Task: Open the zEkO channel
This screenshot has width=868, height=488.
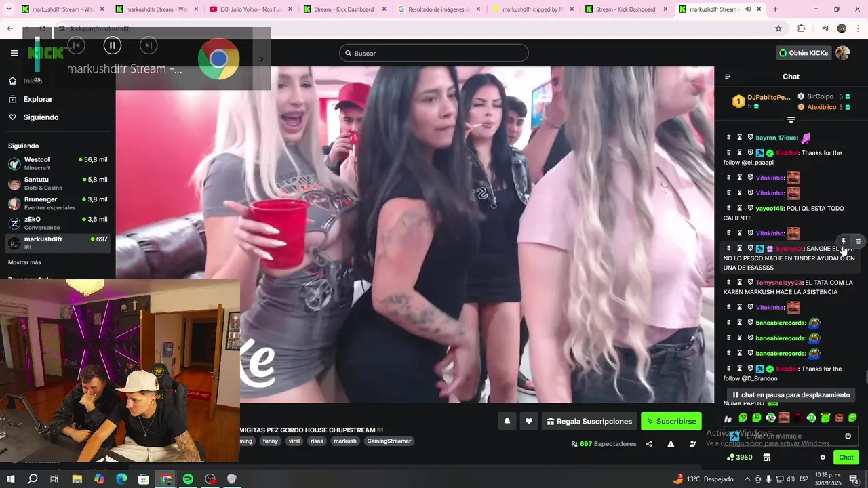Action: [x=58, y=223]
